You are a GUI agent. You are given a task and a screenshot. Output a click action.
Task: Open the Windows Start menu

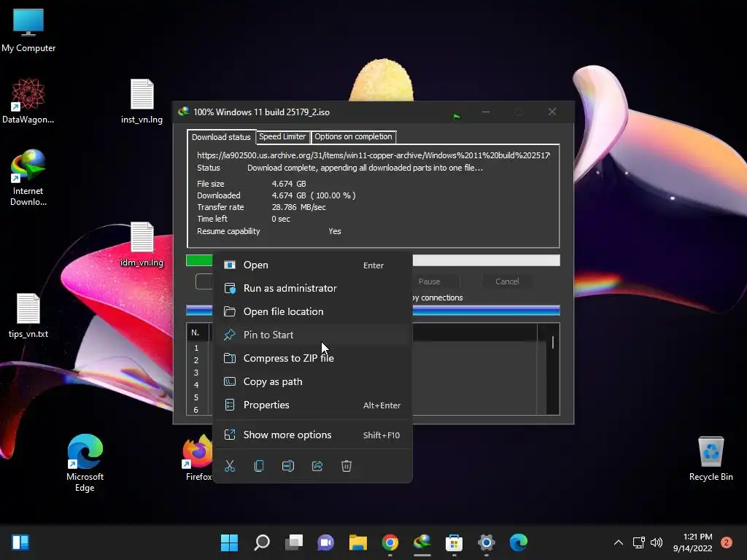pyautogui.click(x=229, y=542)
